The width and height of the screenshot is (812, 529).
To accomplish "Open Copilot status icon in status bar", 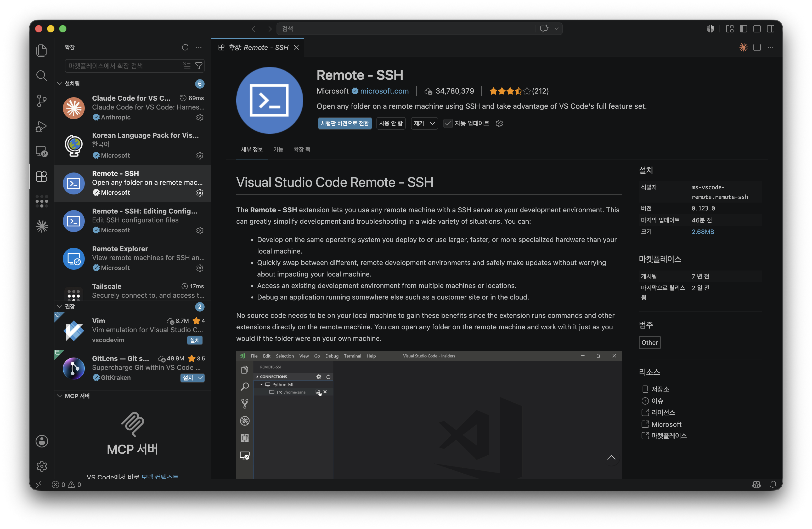I will click(x=756, y=484).
